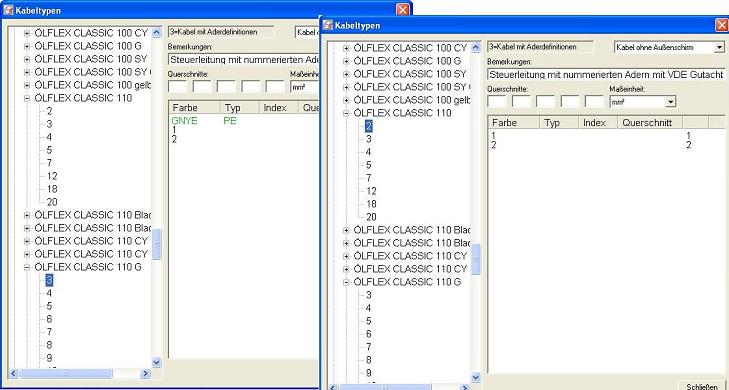Expand ÖLFLEX CLASSIC 100 G in front window
The image size is (729, 390).
click(x=345, y=61)
